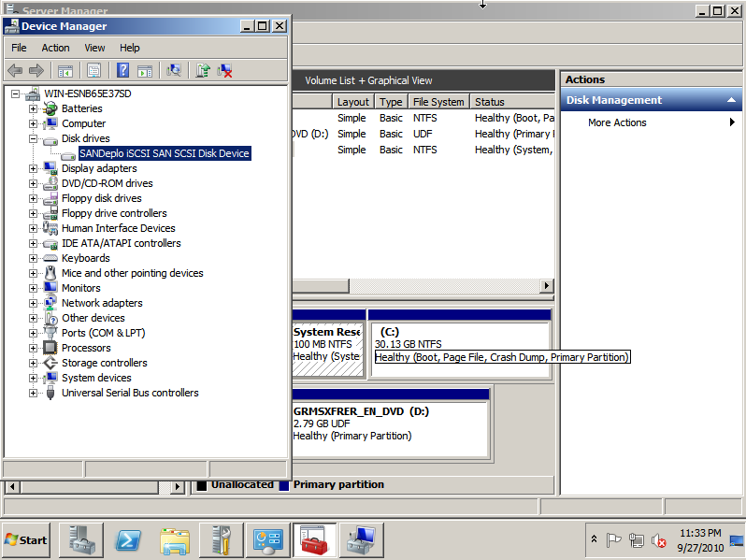Sort volumes by the Type column header
The width and height of the screenshot is (746, 560).
(x=391, y=102)
